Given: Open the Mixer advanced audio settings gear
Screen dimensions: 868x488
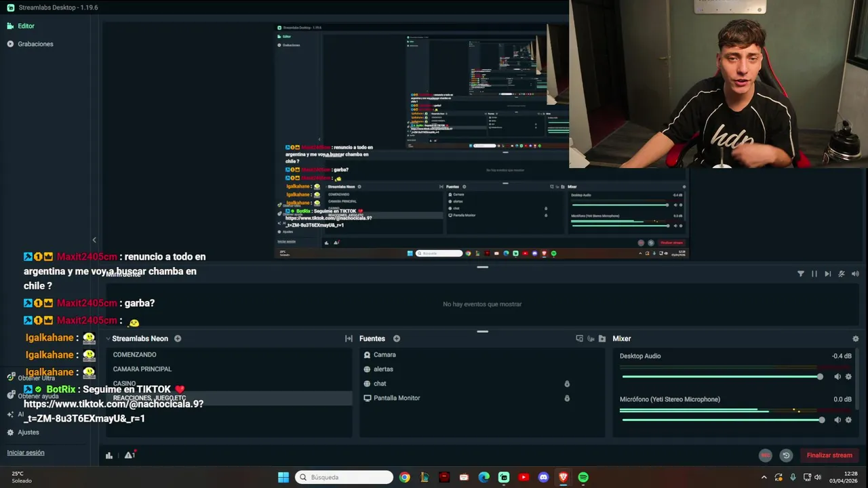Looking at the screenshot, I should 855,339.
